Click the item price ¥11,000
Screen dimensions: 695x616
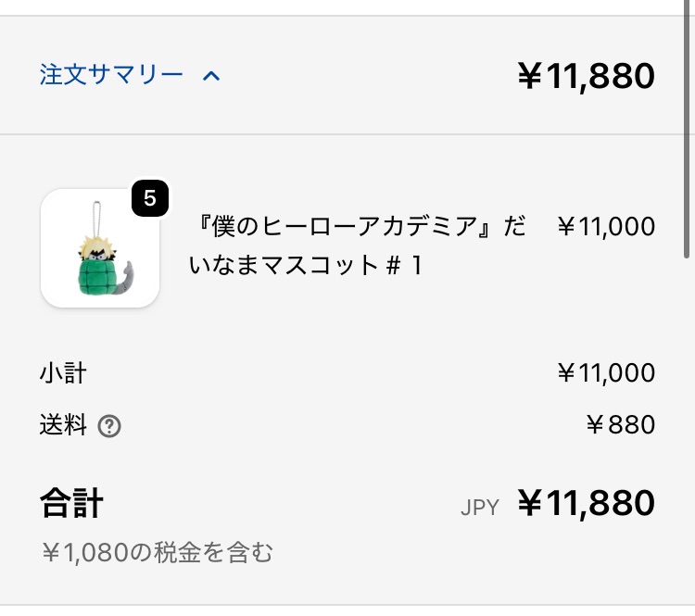(606, 226)
